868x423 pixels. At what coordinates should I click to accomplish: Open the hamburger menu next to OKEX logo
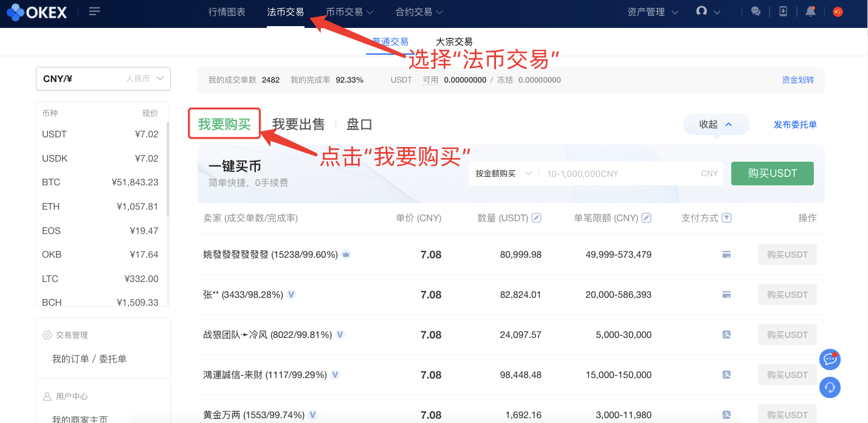tap(94, 12)
